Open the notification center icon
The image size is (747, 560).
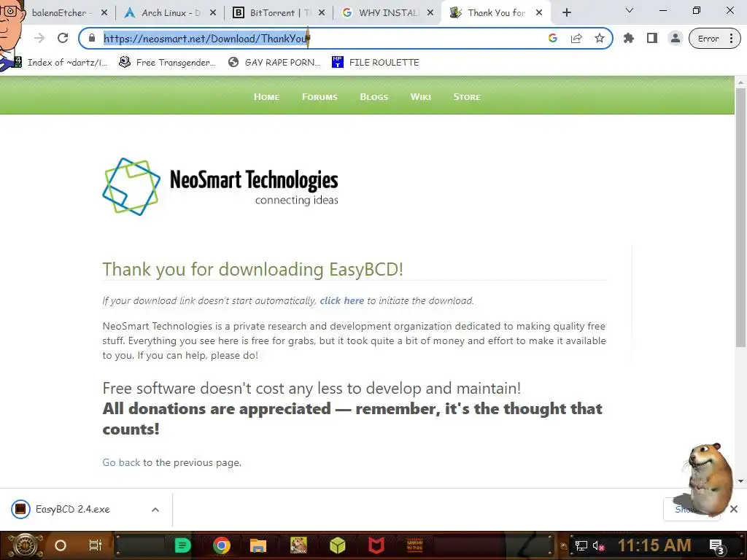tap(717, 546)
